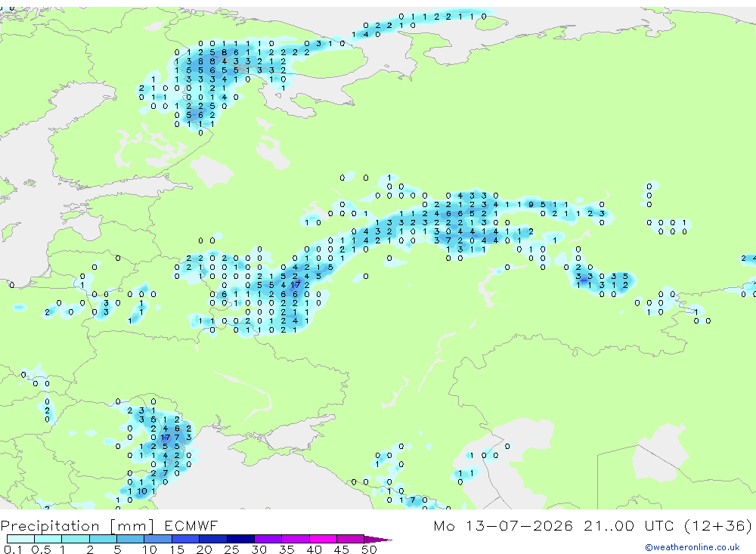The height and width of the screenshot is (554, 756).
Task: Click the "21..00 UTC" time text
Action: (x=628, y=525)
